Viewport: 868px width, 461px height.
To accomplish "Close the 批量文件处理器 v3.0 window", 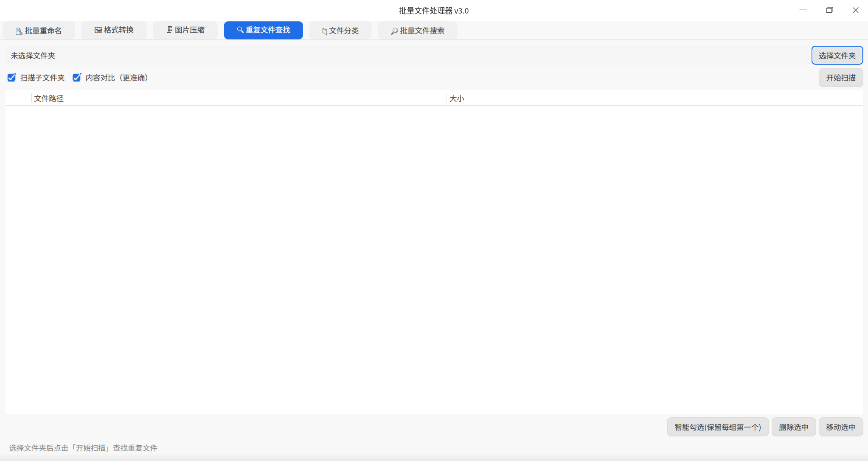I will pyautogui.click(x=856, y=10).
